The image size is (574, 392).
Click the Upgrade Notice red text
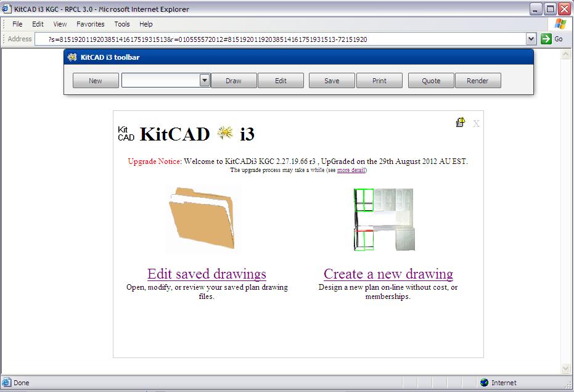tap(155, 161)
